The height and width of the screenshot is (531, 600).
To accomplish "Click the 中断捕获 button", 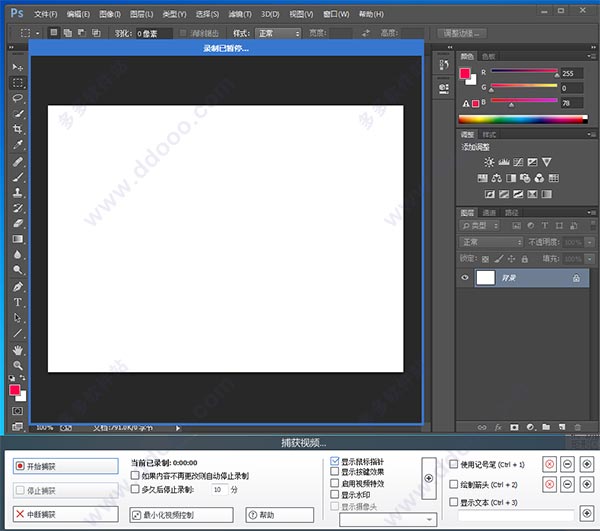I will point(65,514).
